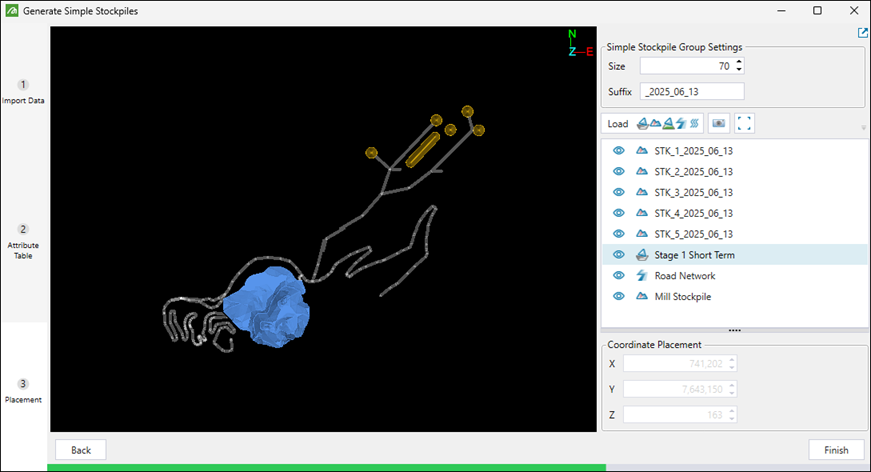Toggle the eye icon for STK_4_2025_06_13
The image size is (871, 472).
click(619, 213)
